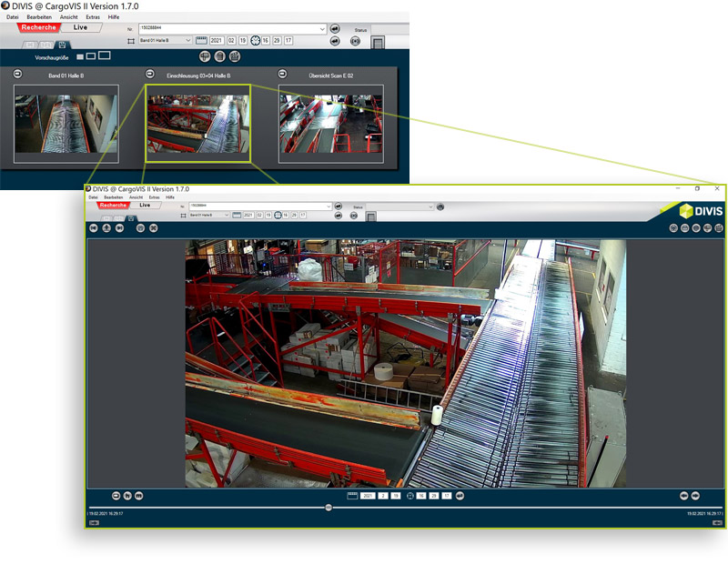Select the m (minute) timeline range button

[139, 496]
